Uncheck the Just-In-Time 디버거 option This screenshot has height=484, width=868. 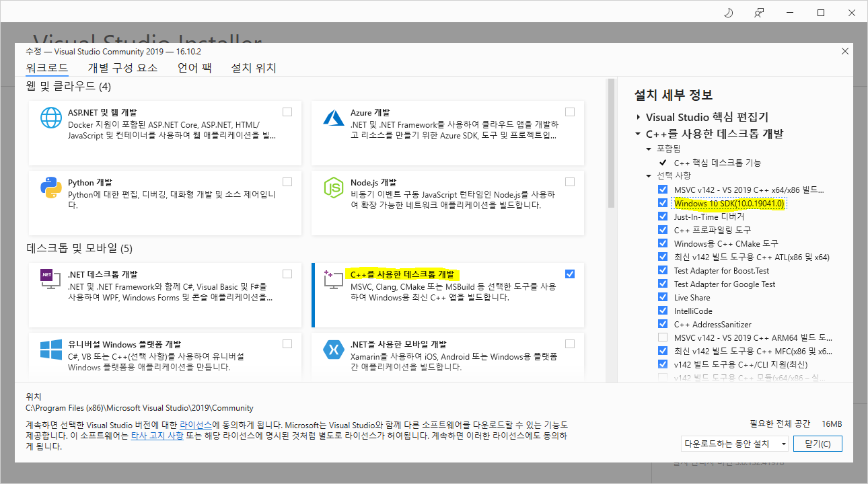[x=663, y=216]
